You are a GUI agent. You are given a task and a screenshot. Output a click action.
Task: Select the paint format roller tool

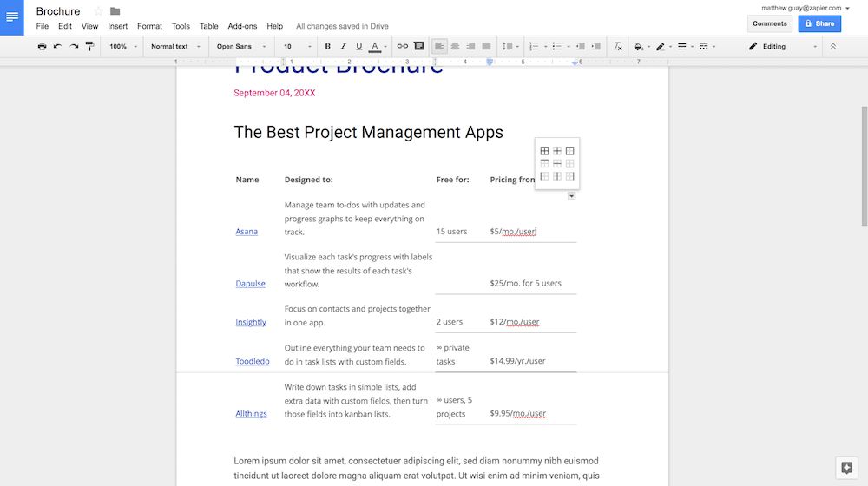point(90,47)
